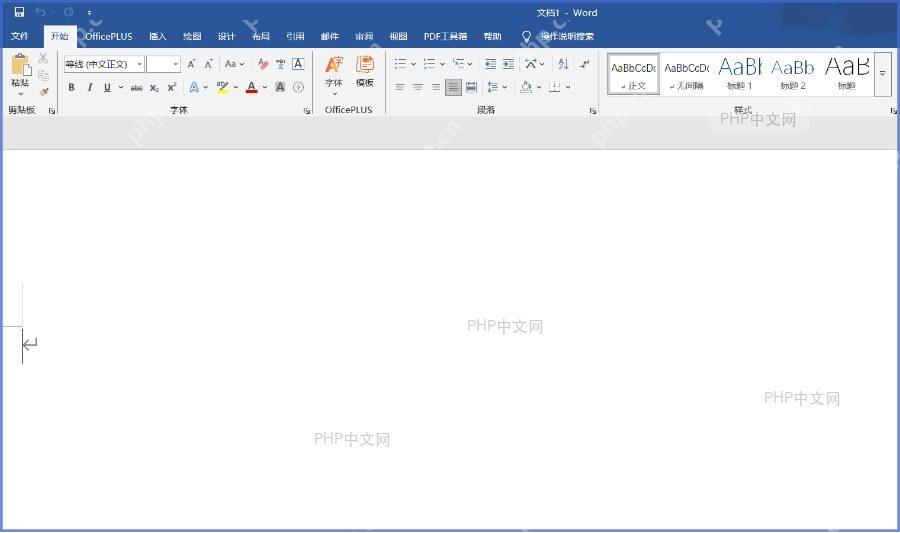Toggle Strikethrough formatting

137,88
